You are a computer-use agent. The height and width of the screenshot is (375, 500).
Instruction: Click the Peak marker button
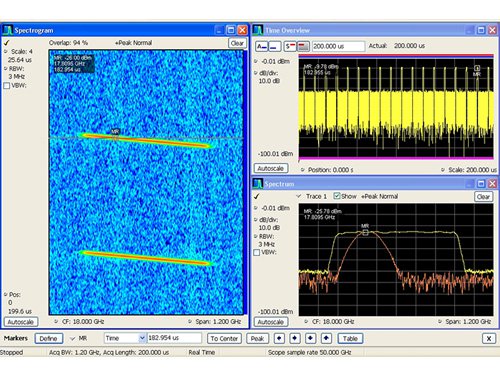[257, 338]
